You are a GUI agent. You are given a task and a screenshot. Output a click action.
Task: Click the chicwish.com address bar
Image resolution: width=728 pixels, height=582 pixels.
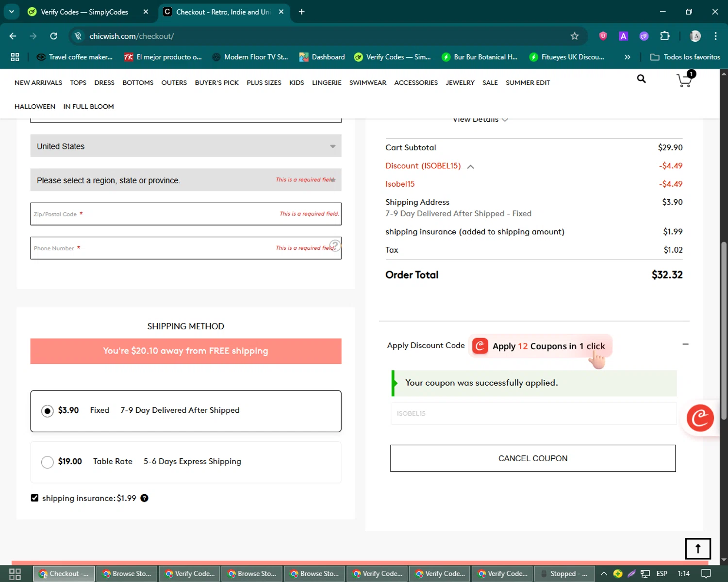point(328,36)
